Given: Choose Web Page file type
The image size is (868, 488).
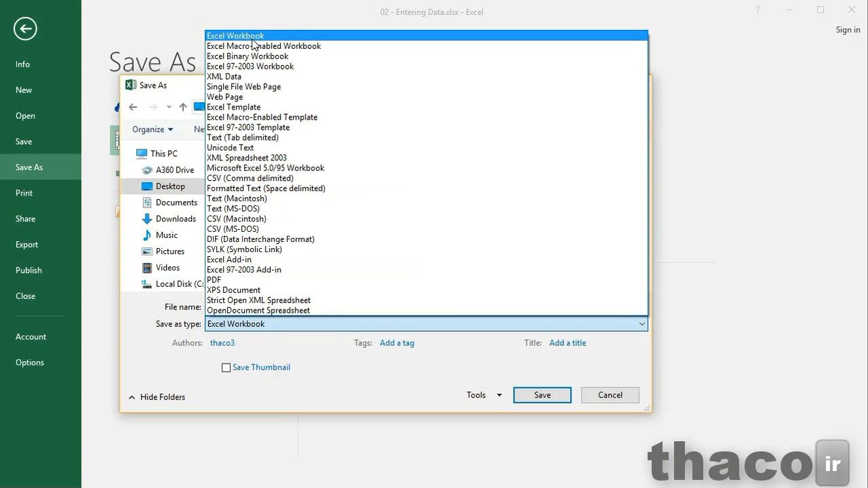Looking at the screenshot, I should tap(427, 97).
